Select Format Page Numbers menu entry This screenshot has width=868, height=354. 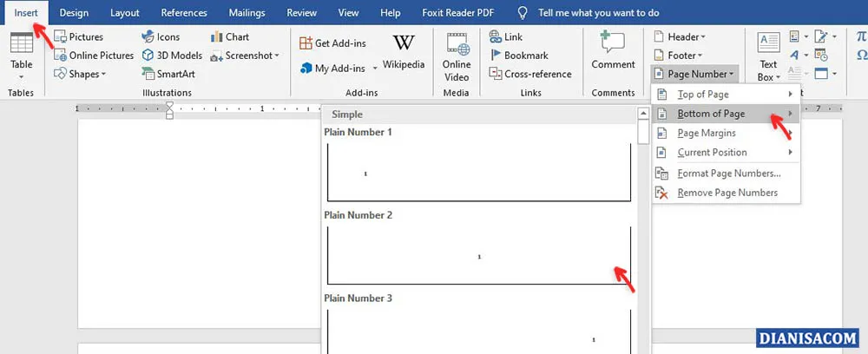(728, 174)
